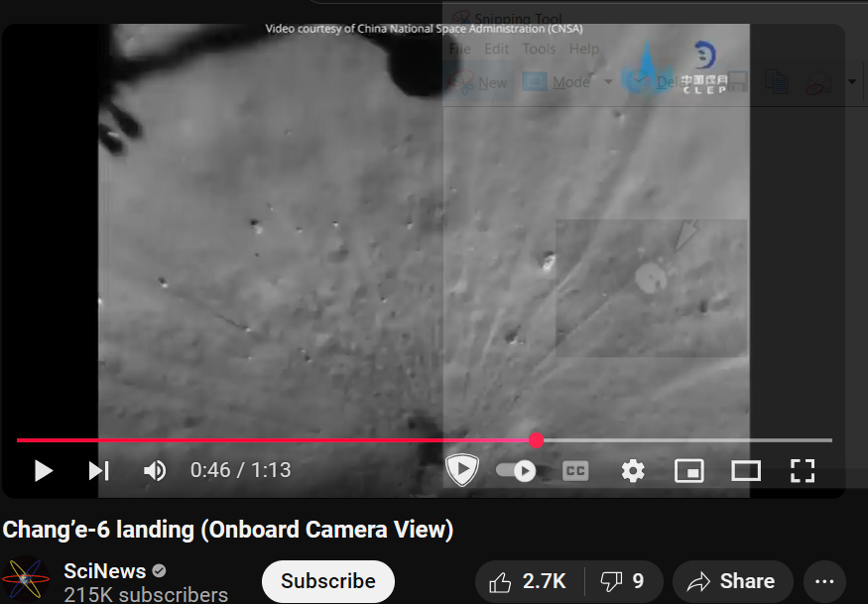
Task: Like the video with 2.7K likes
Action: point(529,581)
